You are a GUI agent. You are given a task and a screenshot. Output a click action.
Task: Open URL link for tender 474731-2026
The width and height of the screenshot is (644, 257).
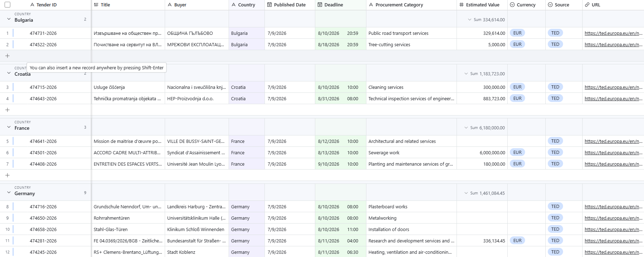tap(613, 33)
